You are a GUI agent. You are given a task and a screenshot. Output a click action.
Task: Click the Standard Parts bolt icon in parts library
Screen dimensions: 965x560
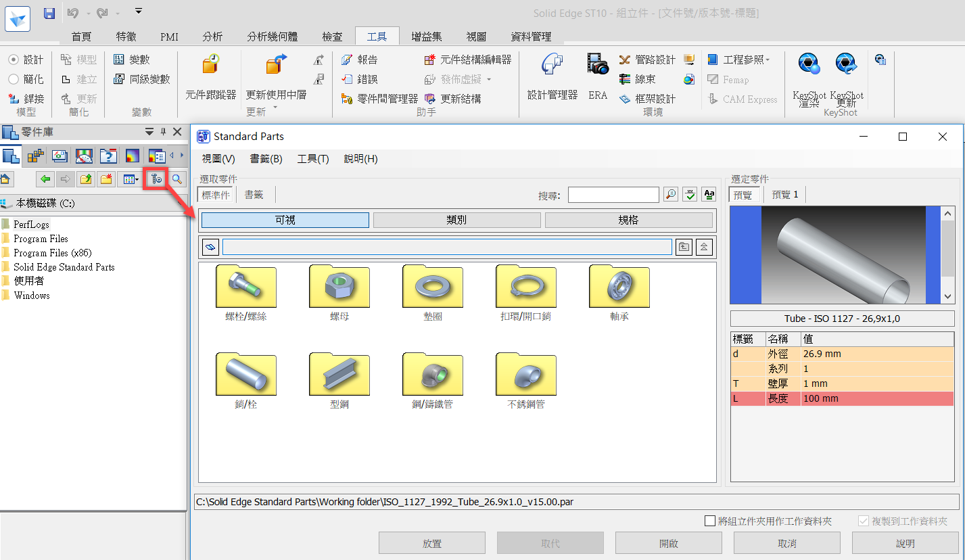point(156,179)
